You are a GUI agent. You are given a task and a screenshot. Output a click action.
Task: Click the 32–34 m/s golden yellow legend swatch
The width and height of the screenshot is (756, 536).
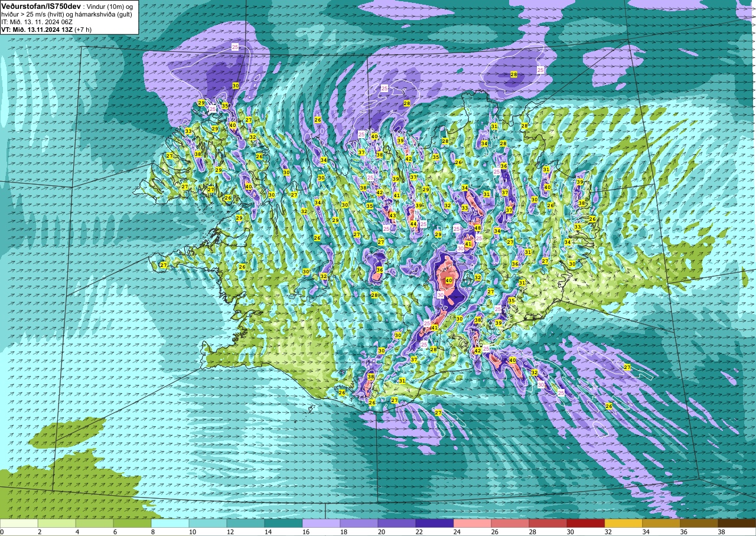(x=624, y=523)
